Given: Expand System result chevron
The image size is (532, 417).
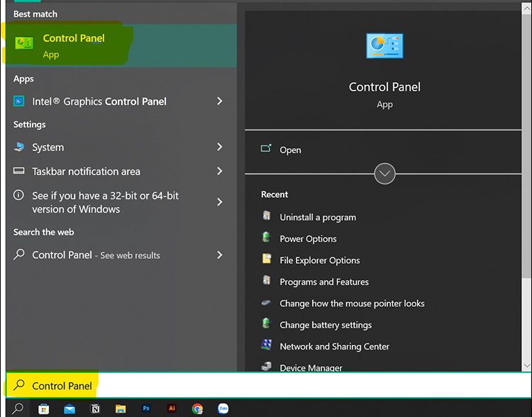Looking at the screenshot, I should pos(220,147).
